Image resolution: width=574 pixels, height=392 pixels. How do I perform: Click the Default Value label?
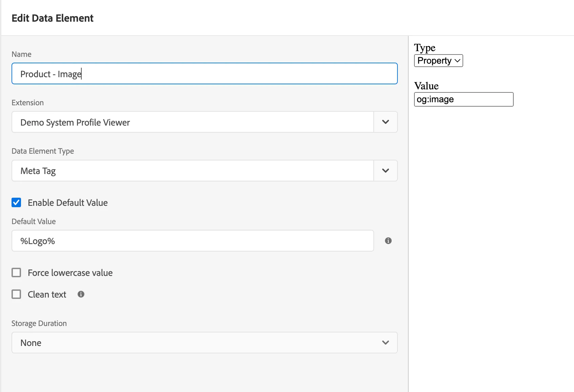tap(34, 221)
